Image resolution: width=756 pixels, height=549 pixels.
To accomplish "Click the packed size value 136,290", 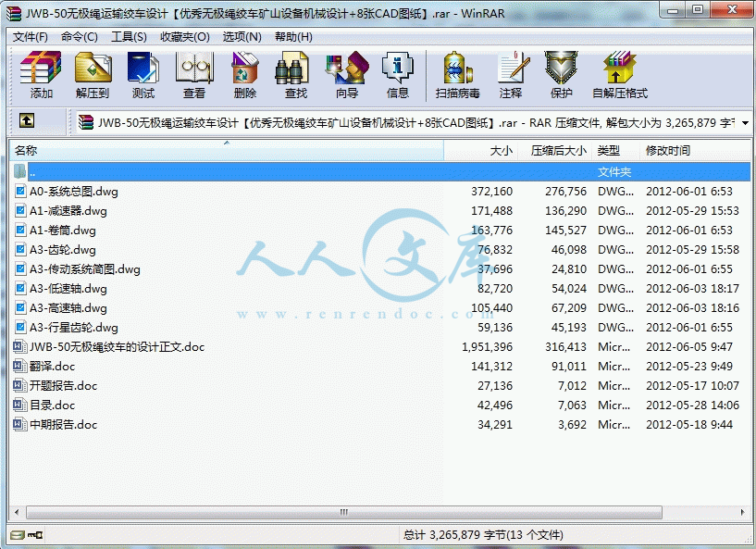I will (x=565, y=211).
